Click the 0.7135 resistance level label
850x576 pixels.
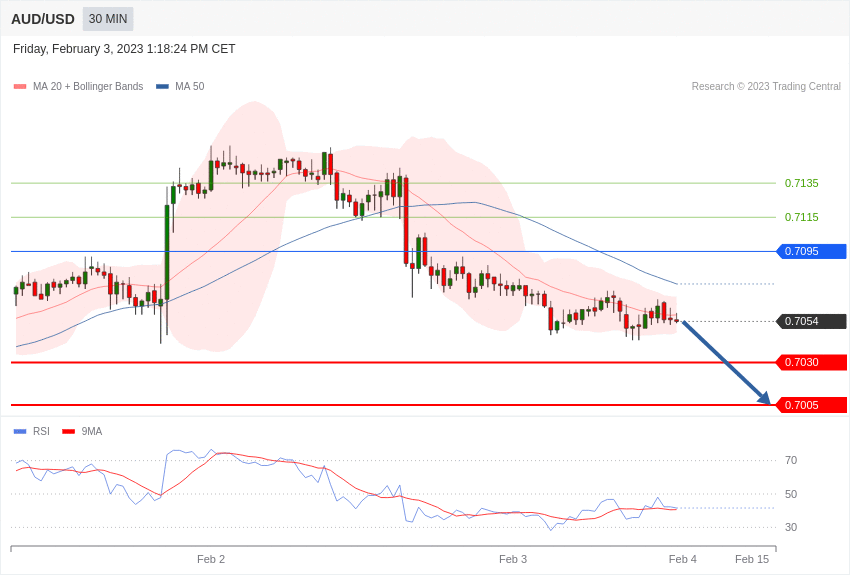tap(801, 183)
